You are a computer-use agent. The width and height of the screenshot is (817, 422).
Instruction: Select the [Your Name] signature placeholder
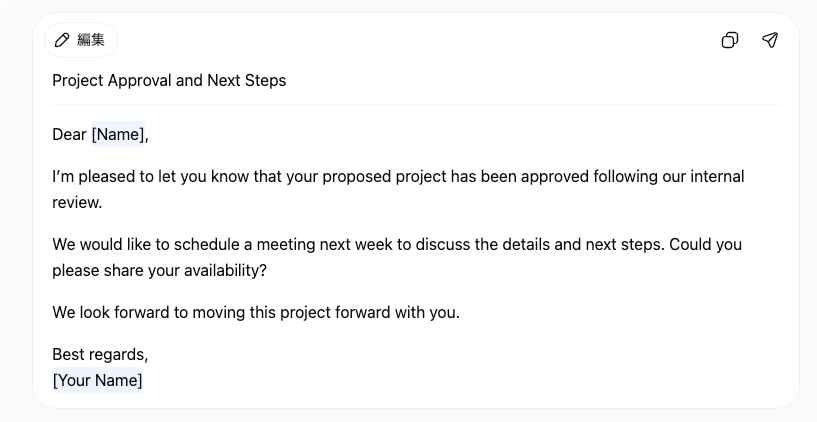coord(97,380)
